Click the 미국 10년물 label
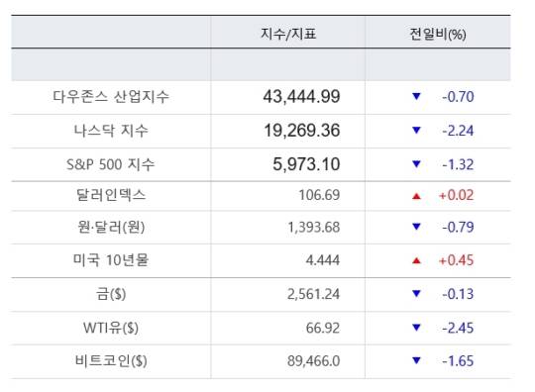The height and width of the screenshot is (392, 535). click(x=111, y=260)
